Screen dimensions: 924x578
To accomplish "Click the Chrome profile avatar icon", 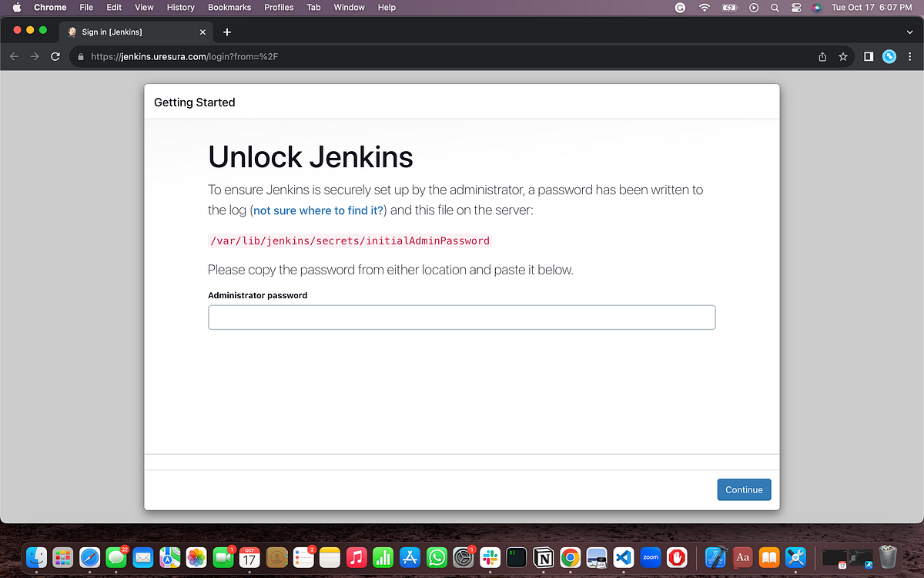I will 889,56.
